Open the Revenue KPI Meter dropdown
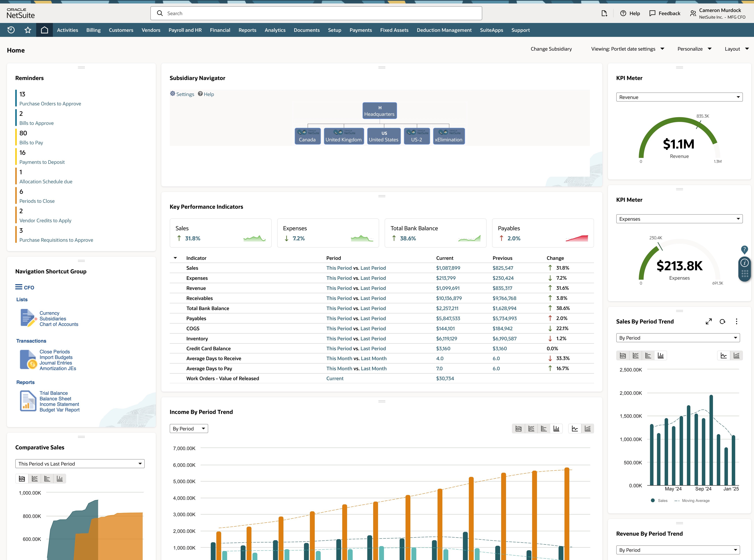Image resolution: width=754 pixels, height=560 pixels. pyautogui.click(x=679, y=97)
